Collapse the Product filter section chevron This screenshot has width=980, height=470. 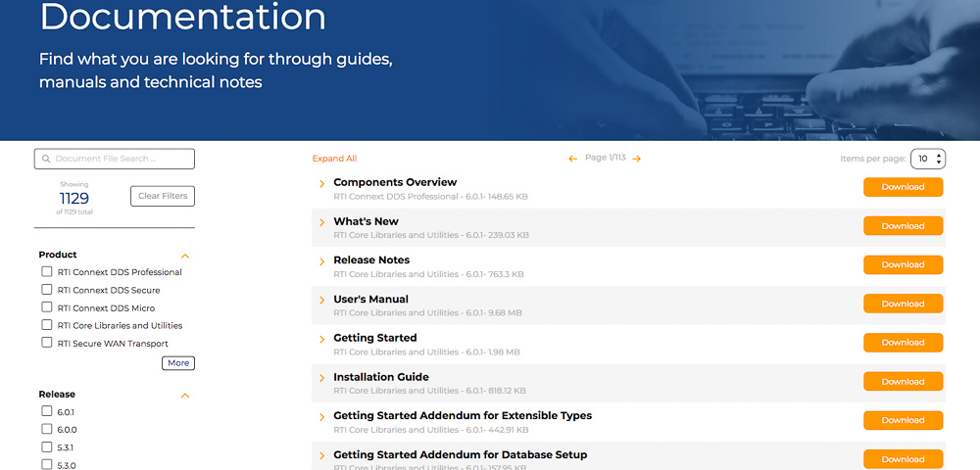185,256
